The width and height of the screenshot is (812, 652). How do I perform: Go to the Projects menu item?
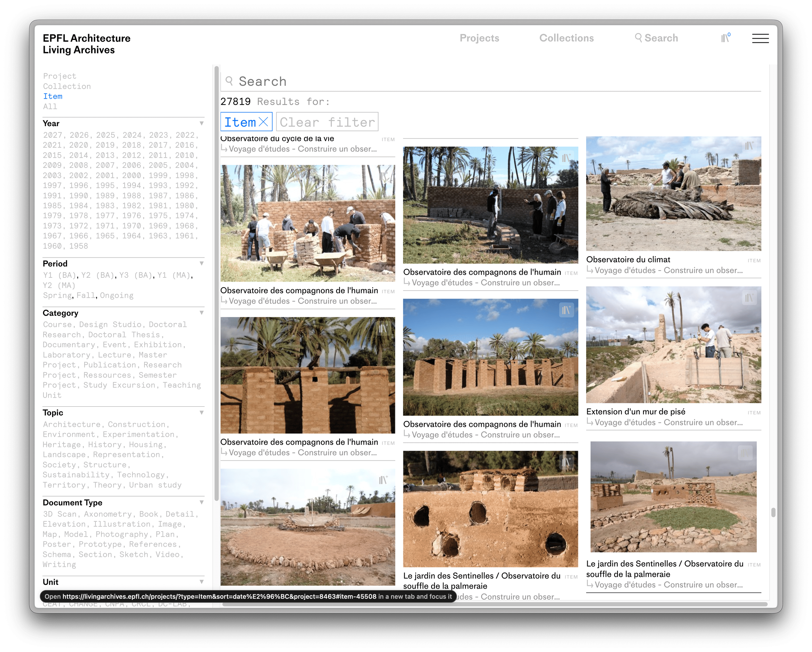(479, 38)
